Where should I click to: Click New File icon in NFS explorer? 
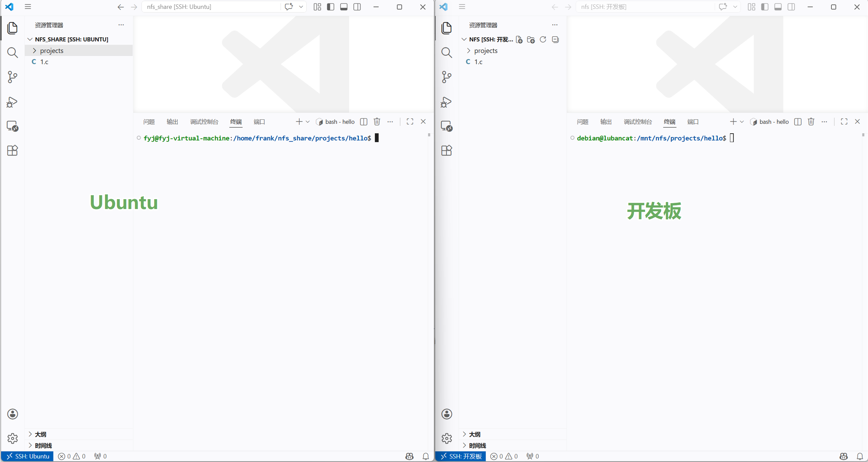pyautogui.click(x=519, y=40)
